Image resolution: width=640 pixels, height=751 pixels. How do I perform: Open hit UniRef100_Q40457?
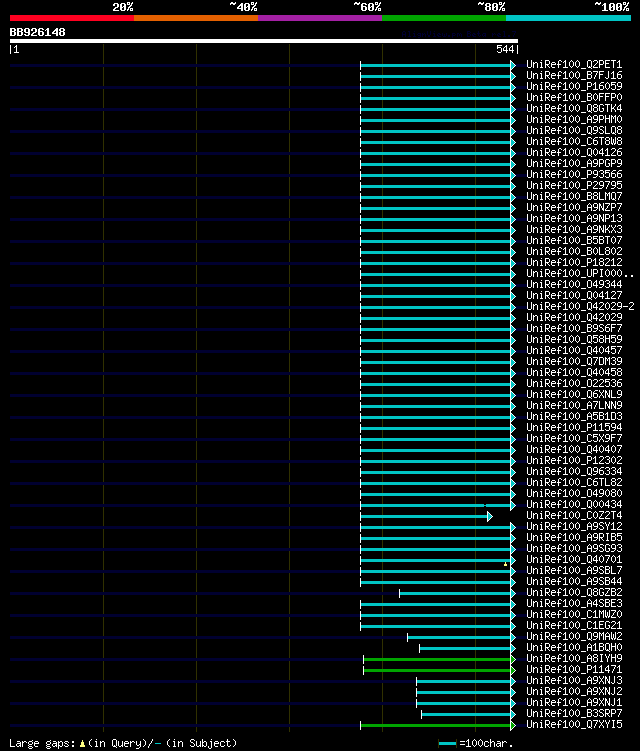coord(574,351)
